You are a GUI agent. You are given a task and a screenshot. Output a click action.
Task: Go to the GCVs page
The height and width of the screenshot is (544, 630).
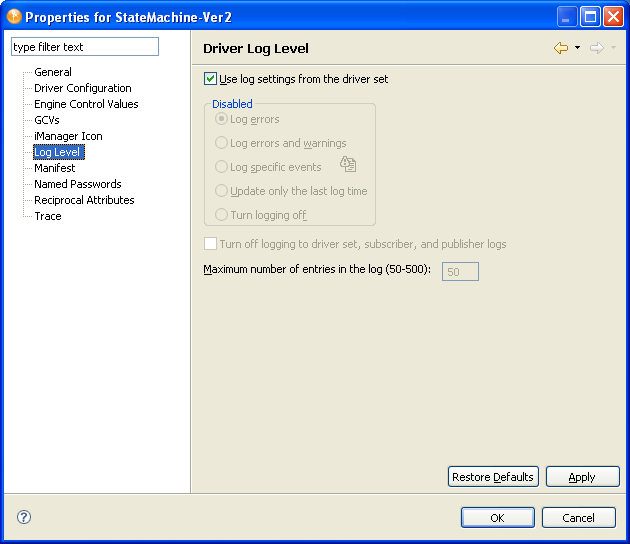click(x=47, y=120)
